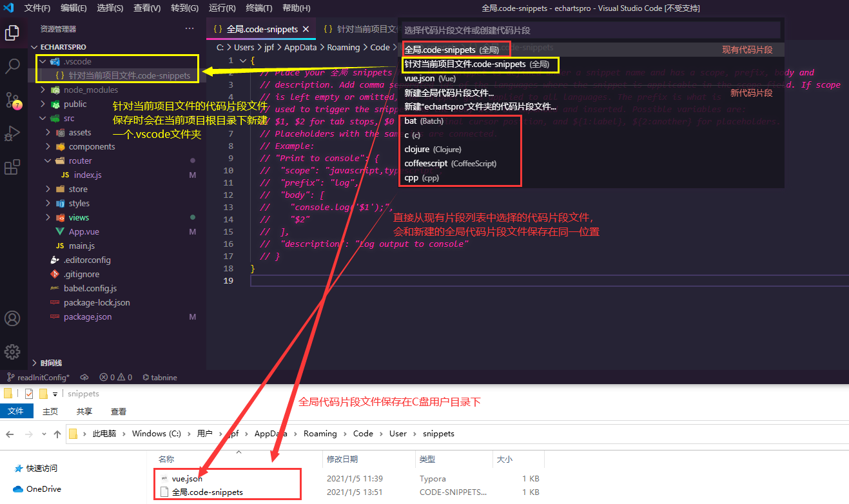The image size is (849, 504).
Task: Open the 转到(G) menu
Action: [184, 8]
